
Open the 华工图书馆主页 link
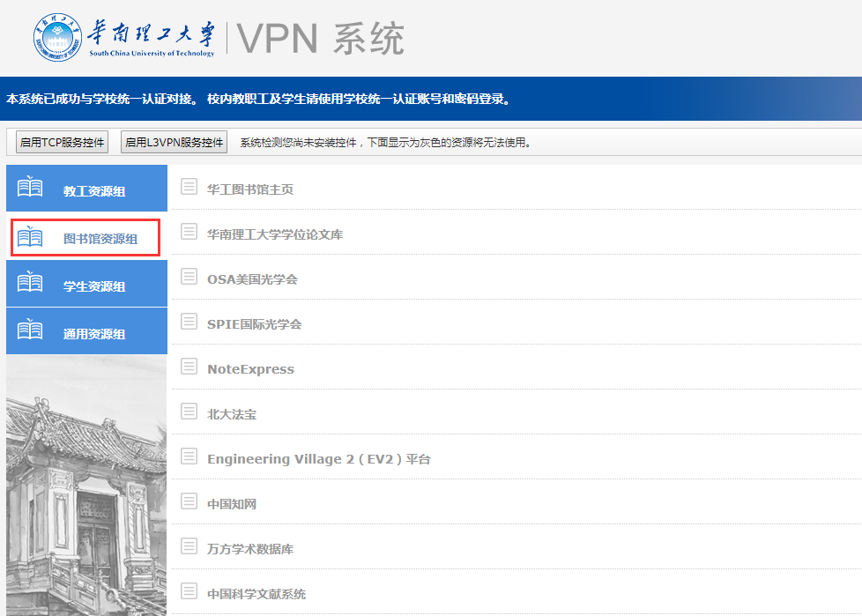coord(250,189)
